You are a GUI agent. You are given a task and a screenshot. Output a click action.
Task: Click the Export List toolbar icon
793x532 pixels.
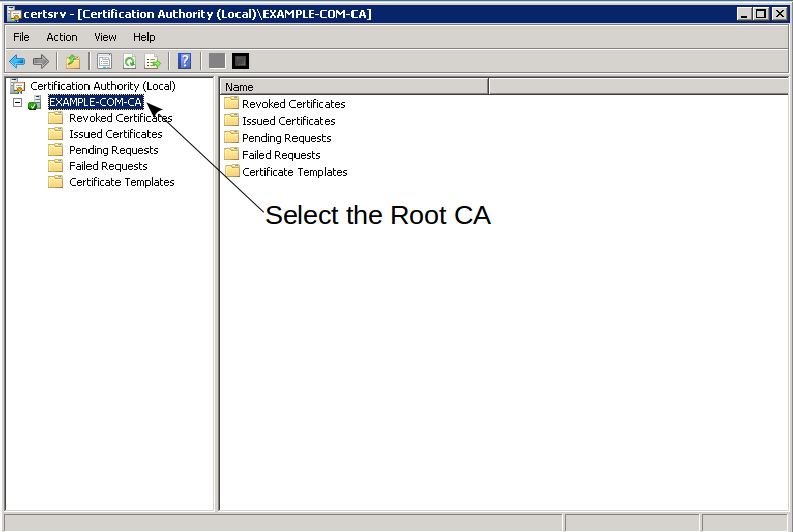pyautogui.click(x=152, y=61)
